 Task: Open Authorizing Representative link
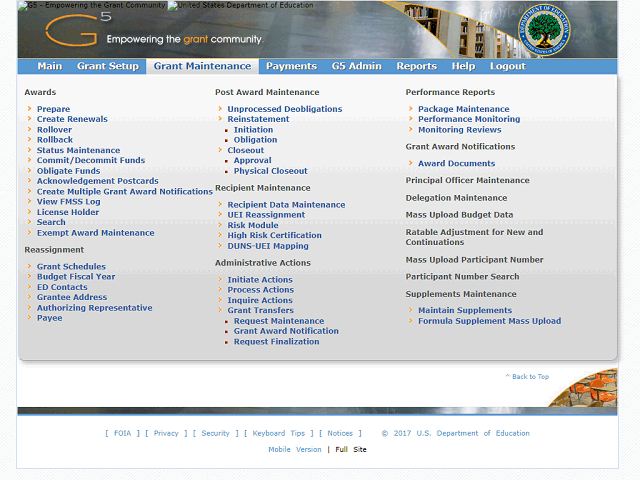click(x=95, y=308)
